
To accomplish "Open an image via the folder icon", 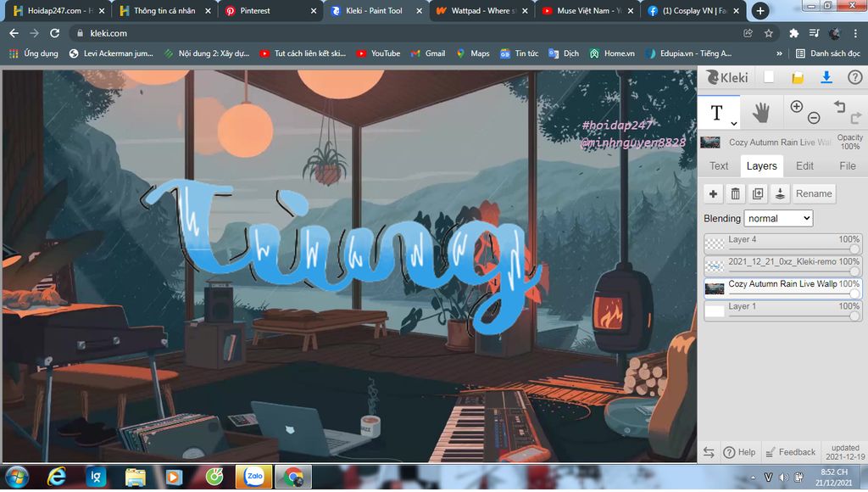I will pos(798,77).
